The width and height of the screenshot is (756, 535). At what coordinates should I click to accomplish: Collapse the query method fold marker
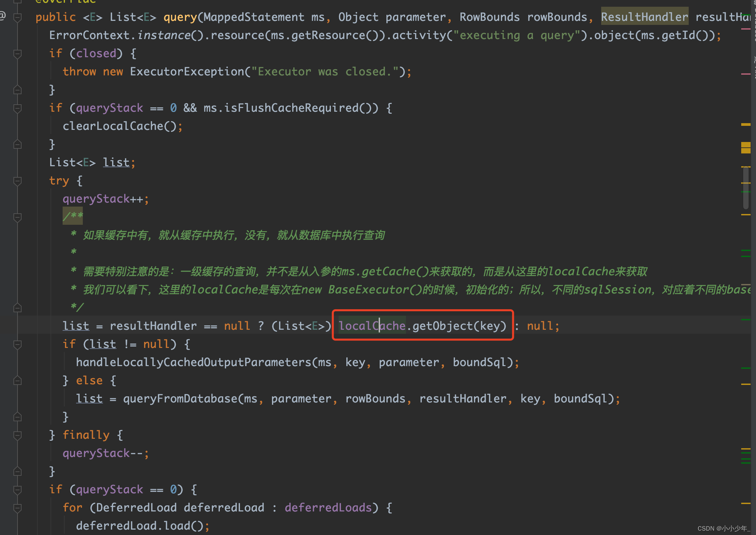(x=18, y=17)
